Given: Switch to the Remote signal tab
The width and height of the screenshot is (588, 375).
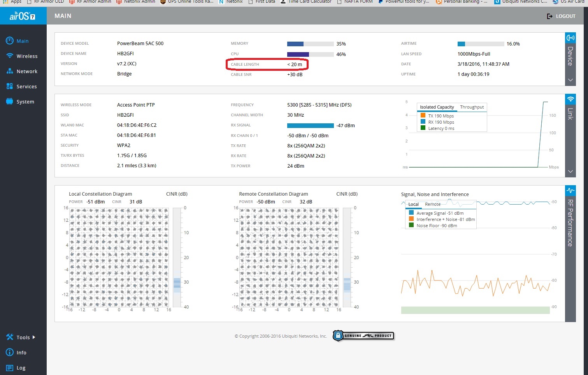Looking at the screenshot, I should 432,204.
